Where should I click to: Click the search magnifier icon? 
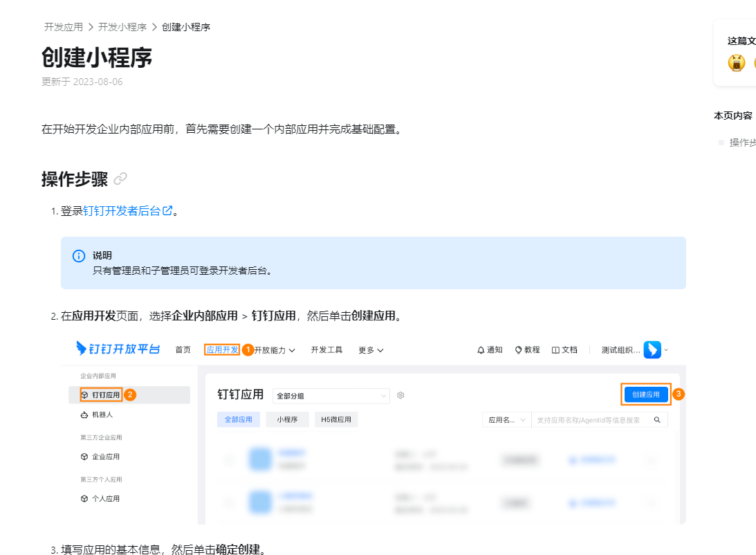(657, 420)
